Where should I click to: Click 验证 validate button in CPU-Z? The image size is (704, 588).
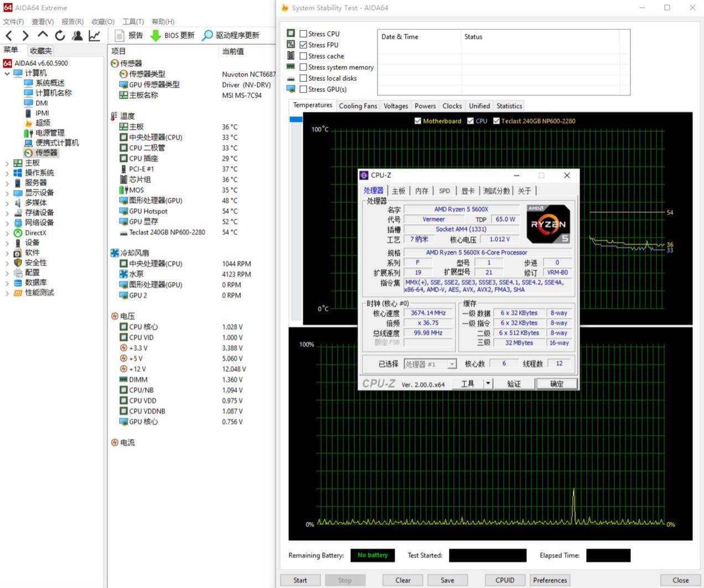pos(514,383)
